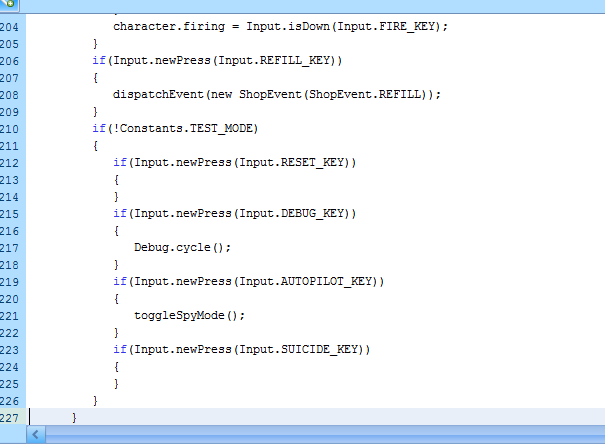Click line number 227 in the gutter

click(x=9, y=418)
